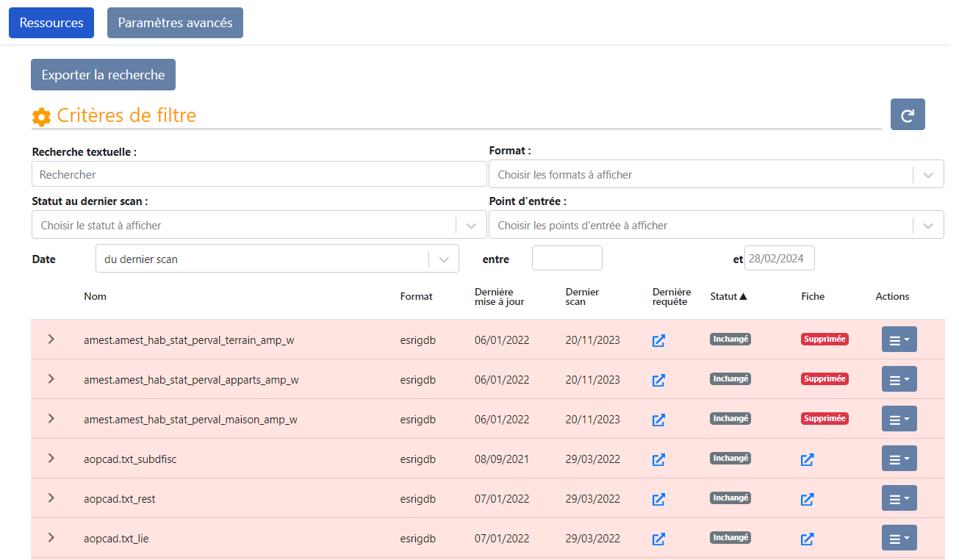This screenshot has width=959, height=560.
Task: Sort by Dernière mise à jour header
Action: [x=500, y=297]
